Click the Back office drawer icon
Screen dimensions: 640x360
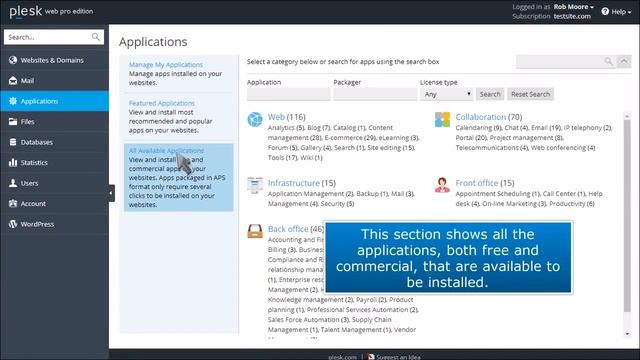coord(255,231)
